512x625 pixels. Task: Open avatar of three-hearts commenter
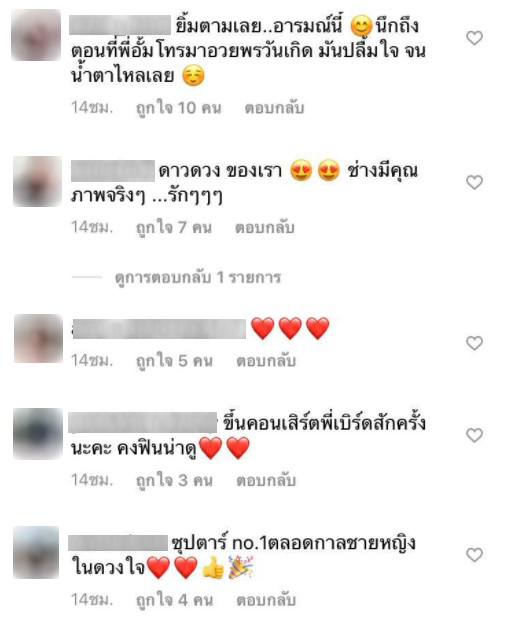(x=38, y=338)
